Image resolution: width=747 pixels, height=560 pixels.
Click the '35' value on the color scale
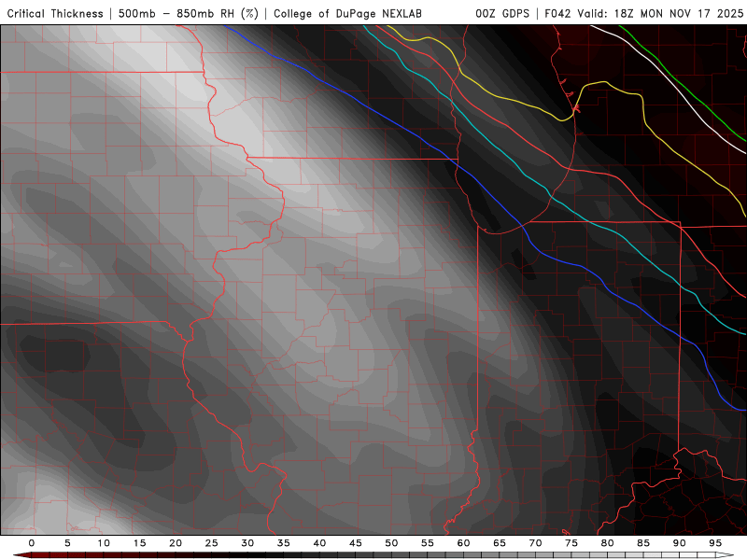point(284,543)
